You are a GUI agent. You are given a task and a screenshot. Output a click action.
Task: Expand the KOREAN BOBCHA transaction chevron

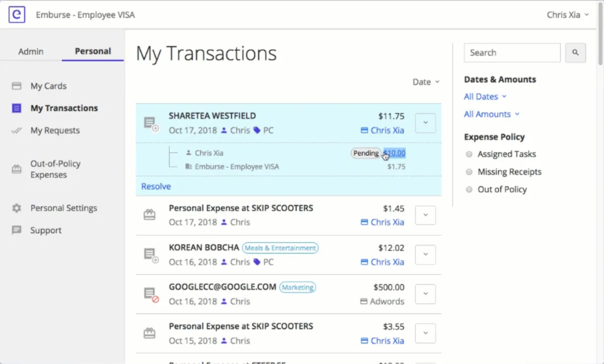425,255
